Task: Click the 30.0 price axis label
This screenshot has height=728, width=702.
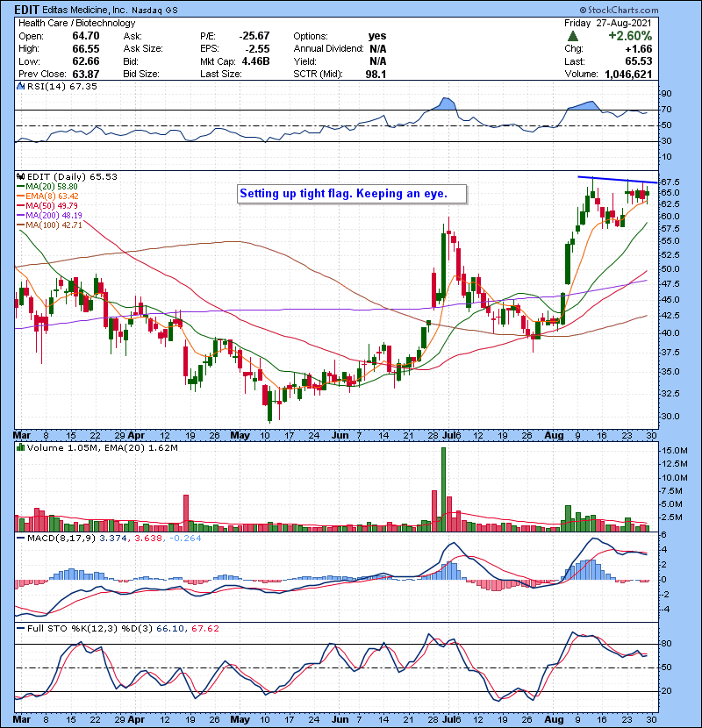Action: coord(670,416)
